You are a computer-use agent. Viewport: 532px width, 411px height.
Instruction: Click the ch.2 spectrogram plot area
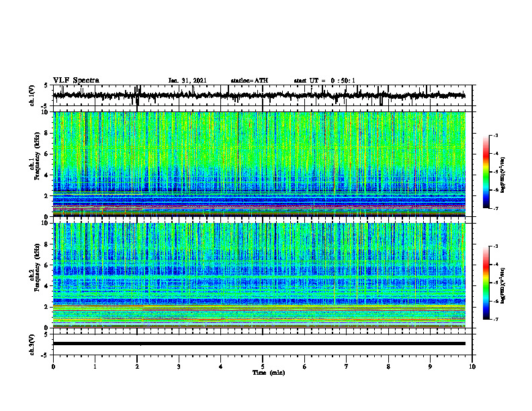259,275
